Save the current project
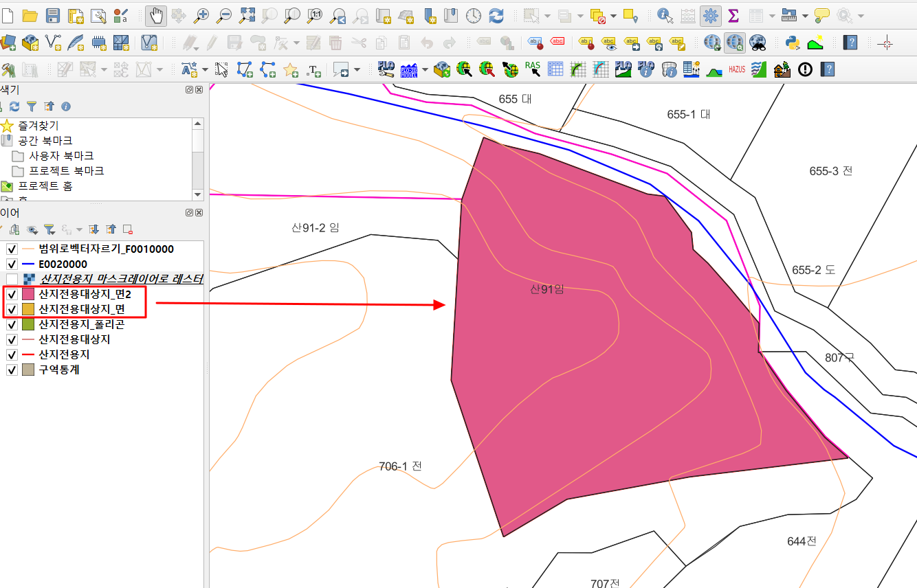This screenshot has height=588, width=917. 53,15
